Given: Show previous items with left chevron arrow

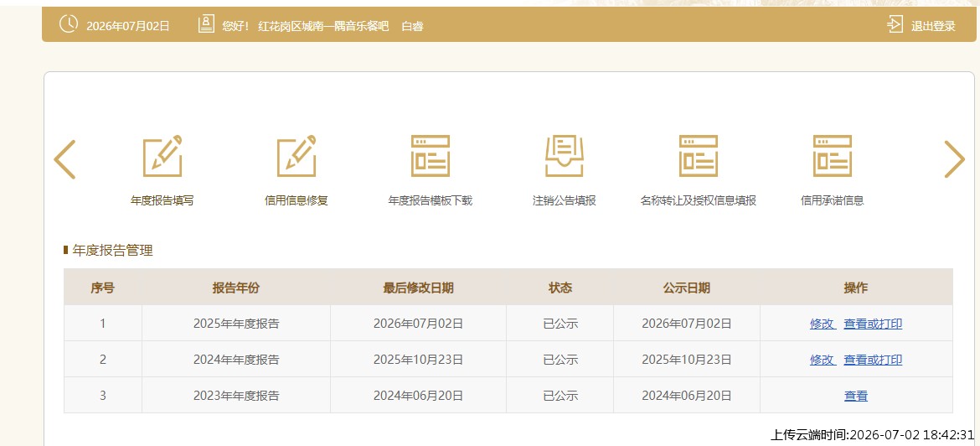Looking at the screenshot, I should click(65, 159).
